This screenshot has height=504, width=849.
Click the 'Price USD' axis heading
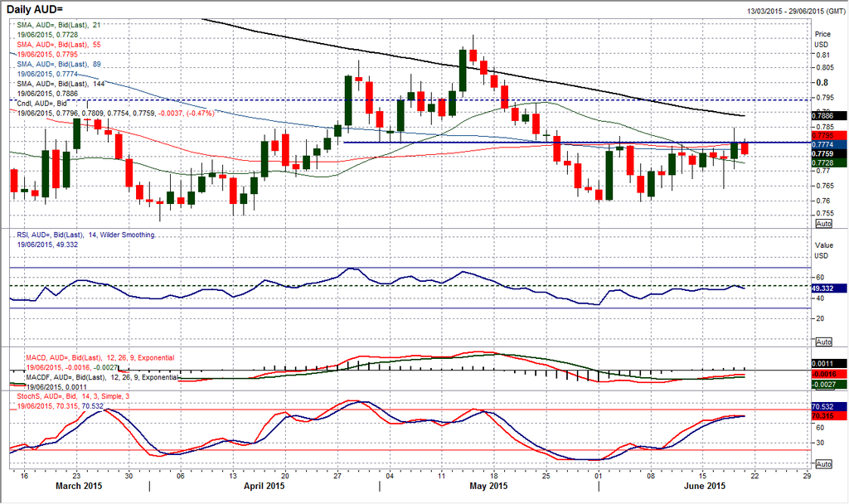[822, 40]
